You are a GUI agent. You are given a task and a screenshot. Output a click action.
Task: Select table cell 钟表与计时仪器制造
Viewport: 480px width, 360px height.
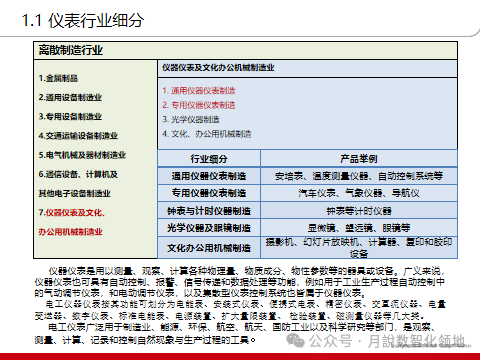[209, 211]
